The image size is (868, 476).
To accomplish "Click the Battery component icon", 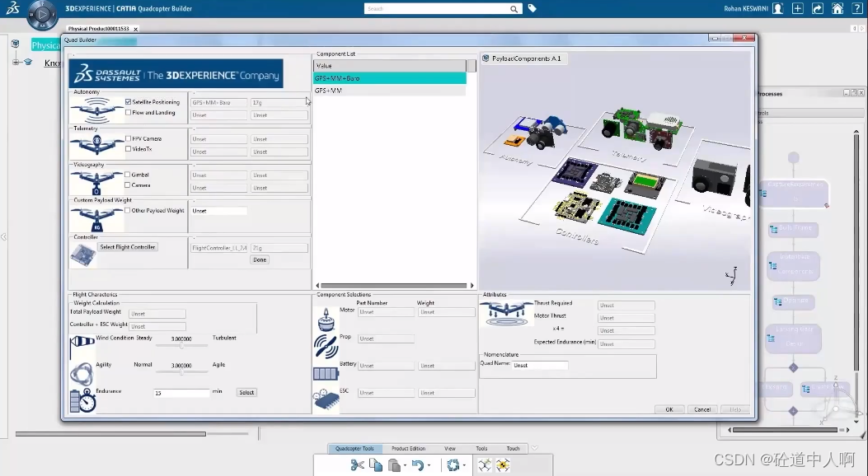I will 326,374.
